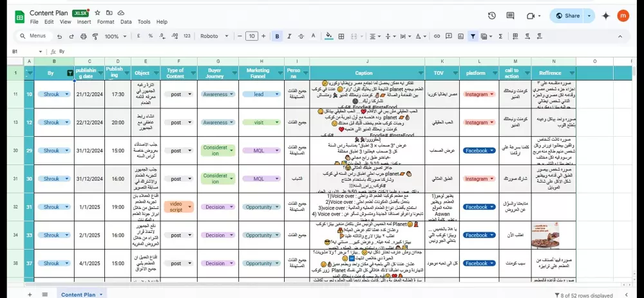Screen dimensions: 644x298
Task: Open the 123 more number formats
Action: (x=187, y=36)
